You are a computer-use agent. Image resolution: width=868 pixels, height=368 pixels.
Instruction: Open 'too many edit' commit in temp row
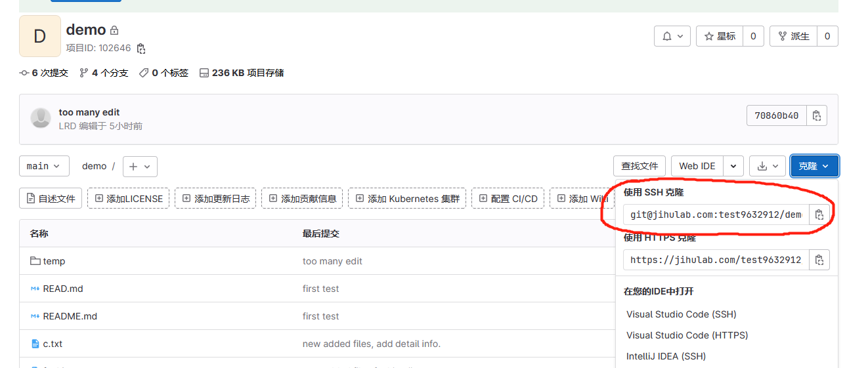tap(332, 261)
